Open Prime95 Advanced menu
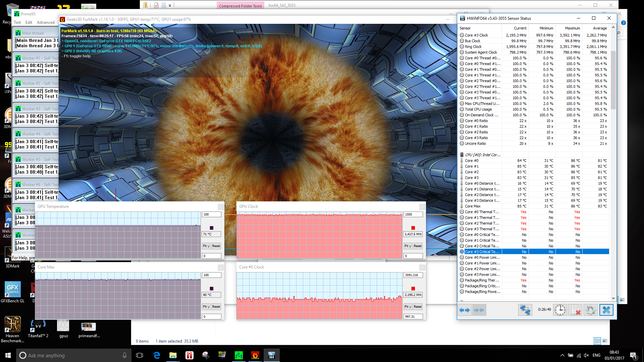The width and height of the screenshot is (644, 362). click(46, 22)
